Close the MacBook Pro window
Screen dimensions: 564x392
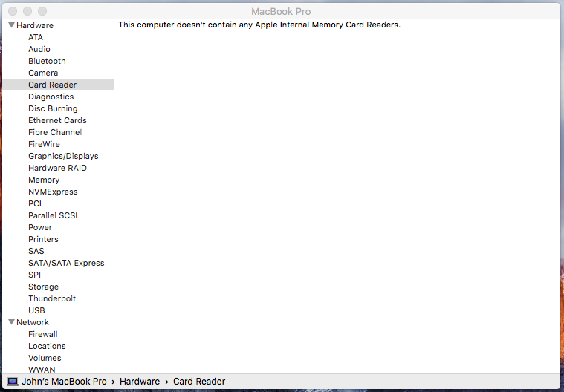13,11
